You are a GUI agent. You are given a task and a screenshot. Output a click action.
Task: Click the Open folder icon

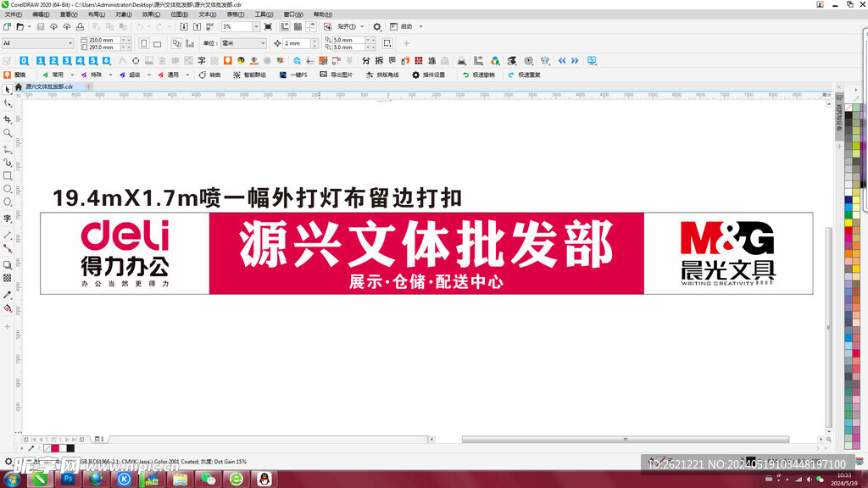point(20,26)
